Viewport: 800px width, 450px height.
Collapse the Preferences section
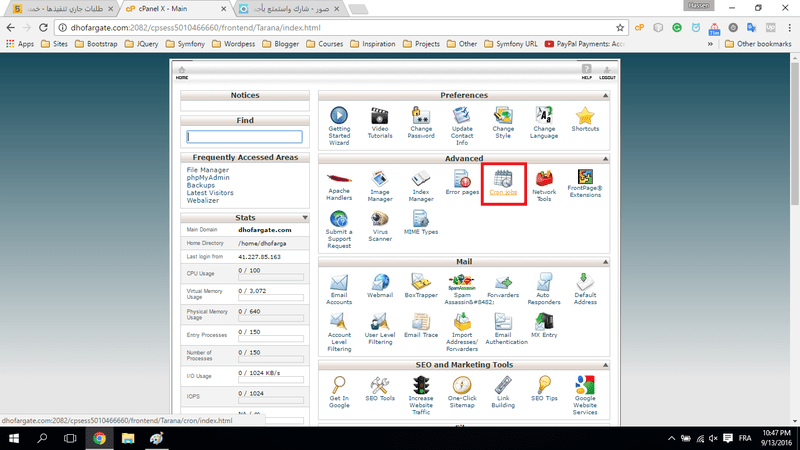605,95
